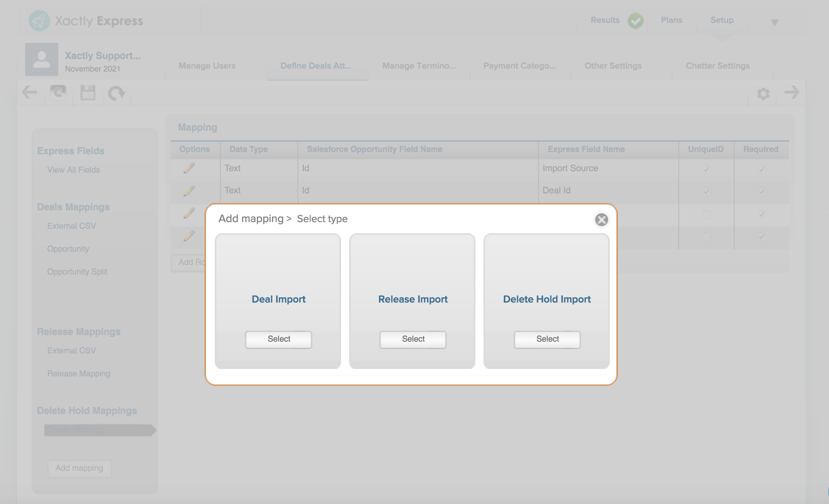This screenshot has height=504, width=829.
Task: Switch to the Payment Catego... tab
Action: 520,66
